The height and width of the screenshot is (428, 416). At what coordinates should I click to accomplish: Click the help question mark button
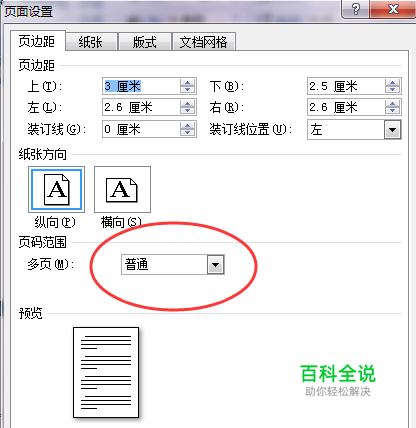pos(356,9)
